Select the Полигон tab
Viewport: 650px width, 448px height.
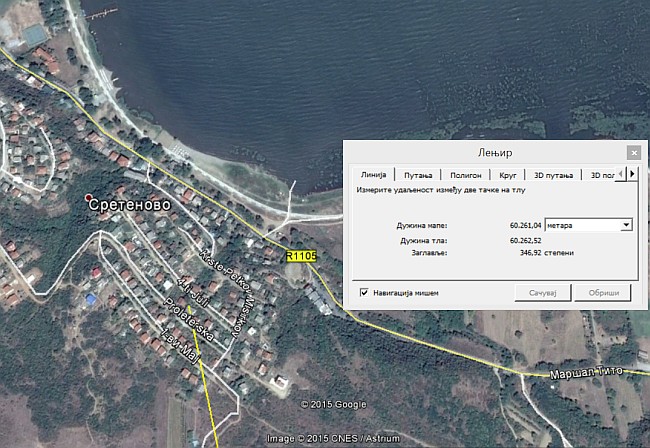click(x=465, y=175)
